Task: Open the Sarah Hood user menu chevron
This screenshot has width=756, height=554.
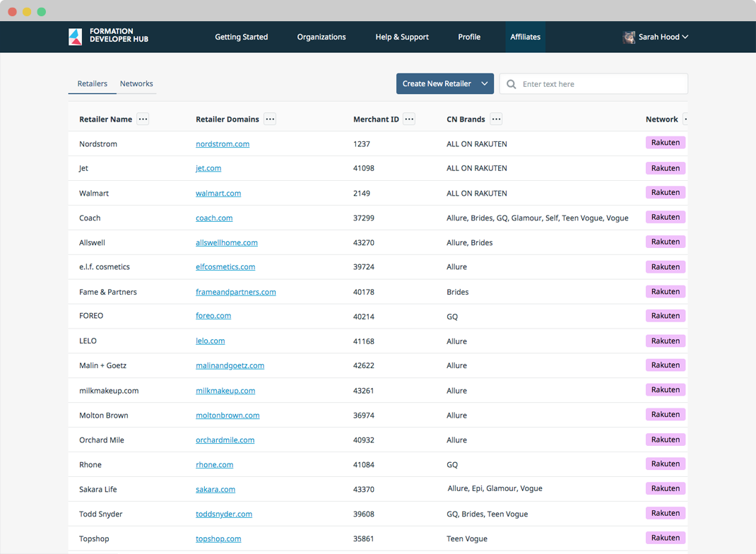Action: [x=685, y=37]
